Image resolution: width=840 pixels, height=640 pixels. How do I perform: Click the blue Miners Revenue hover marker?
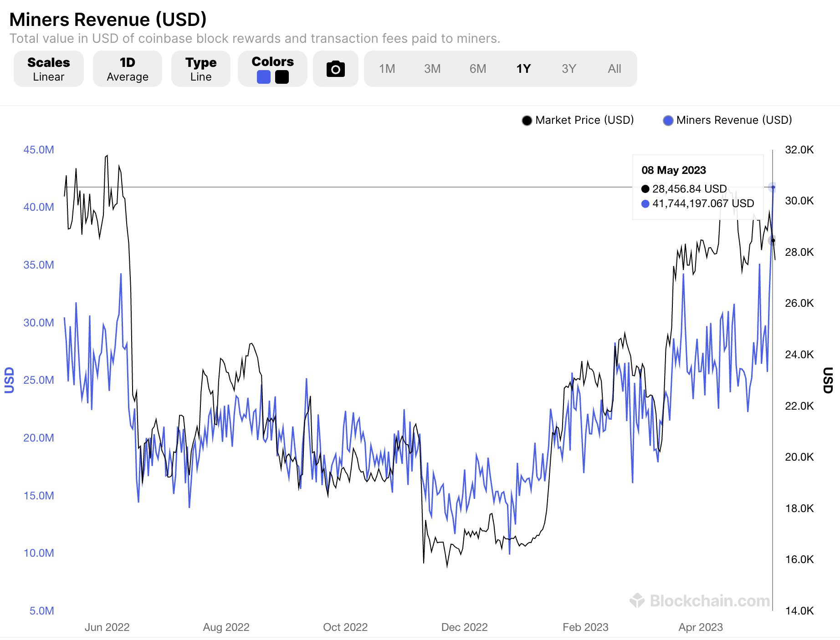click(x=773, y=187)
